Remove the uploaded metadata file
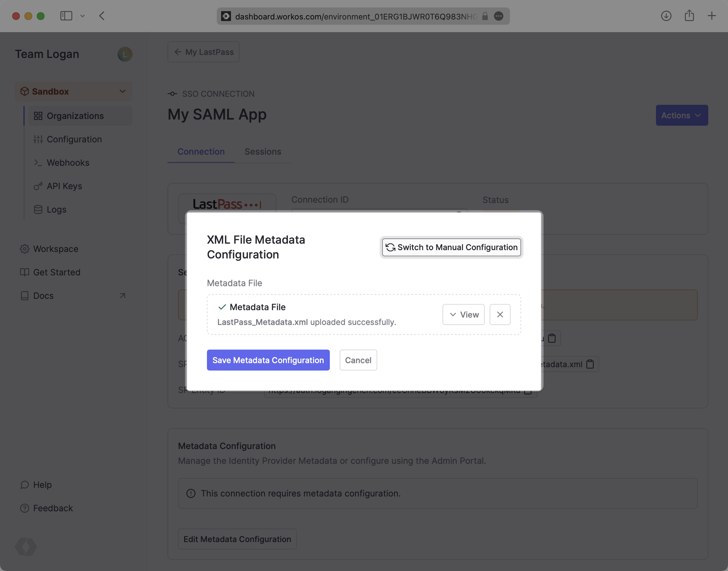Image resolution: width=728 pixels, height=571 pixels. 500,314
